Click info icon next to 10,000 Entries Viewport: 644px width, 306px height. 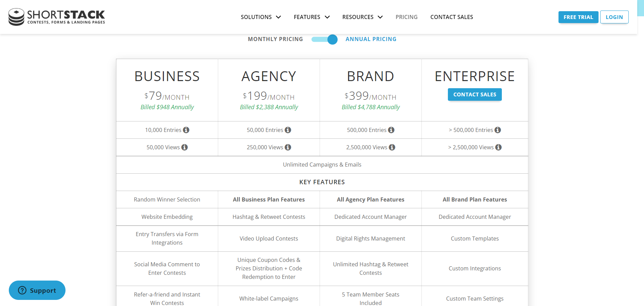pos(186,130)
